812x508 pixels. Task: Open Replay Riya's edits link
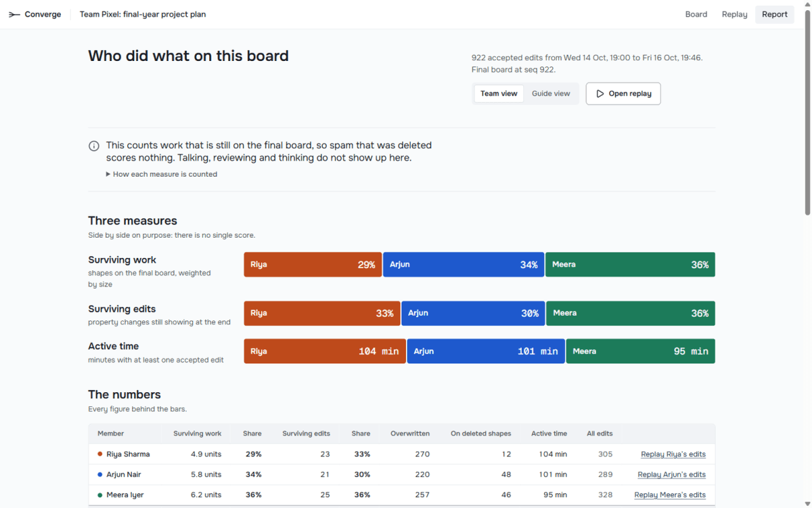[673, 454]
